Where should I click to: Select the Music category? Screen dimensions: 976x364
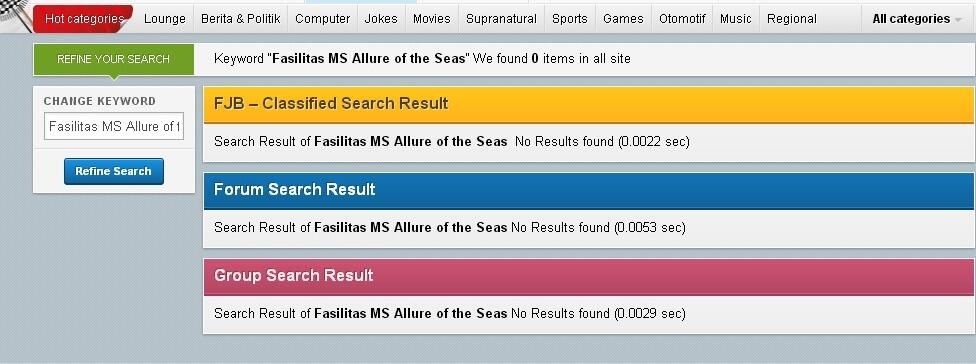click(736, 19)
